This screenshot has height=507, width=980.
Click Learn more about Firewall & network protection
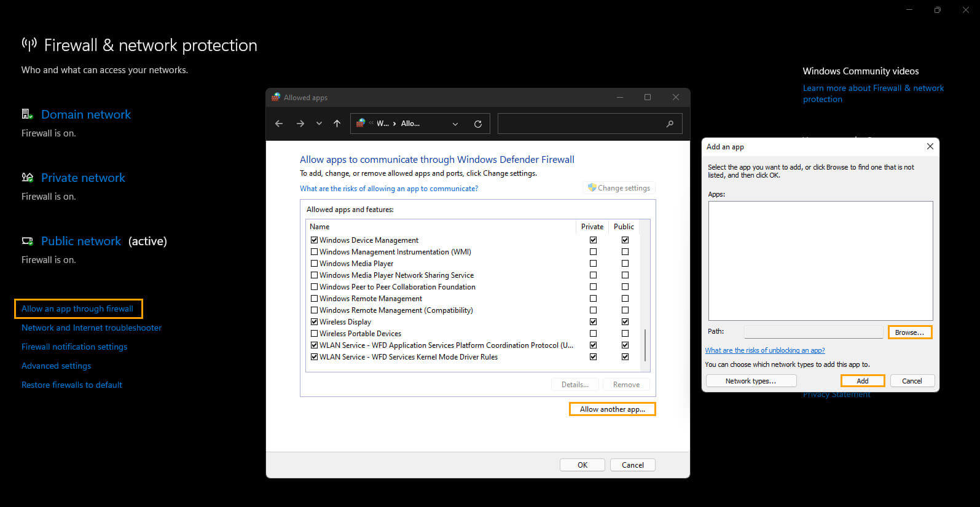[873, 93]
